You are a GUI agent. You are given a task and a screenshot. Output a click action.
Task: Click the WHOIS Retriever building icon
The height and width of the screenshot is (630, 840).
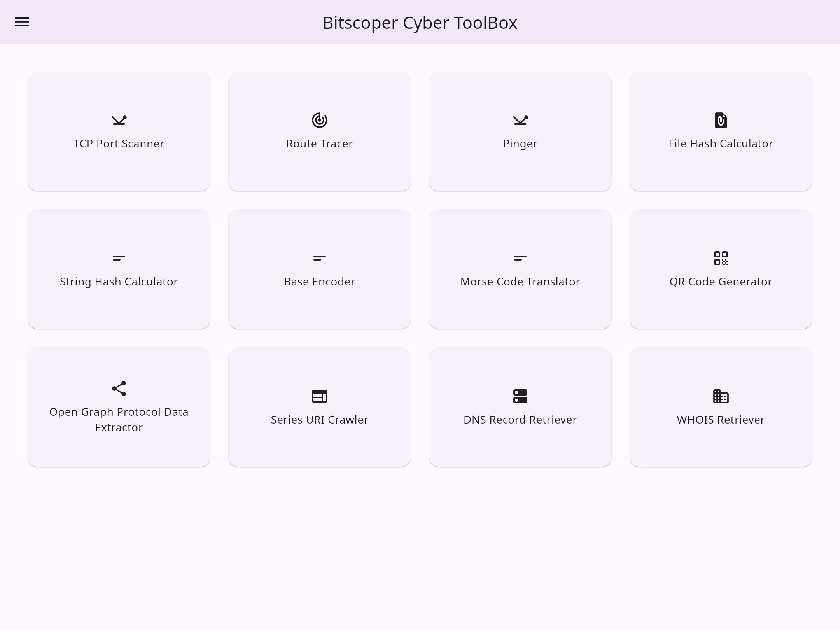[x=721, y=396]
